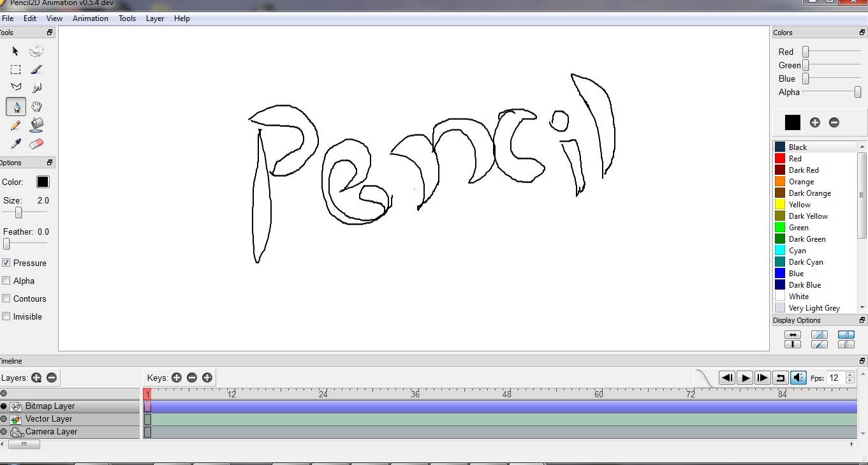Pick the cloud Clear tool
868x465 pixels.
coord(36,51)
